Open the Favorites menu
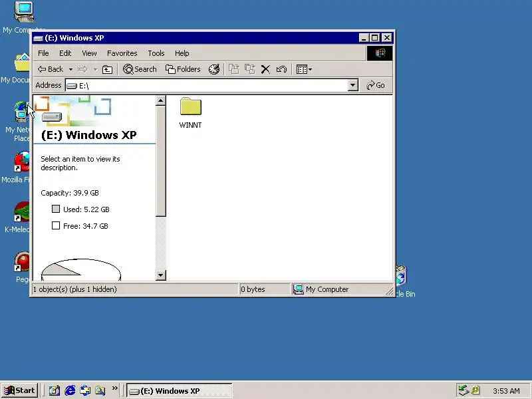Image resolution: width=532 pixels, height=399 pixels. [122, 53]
